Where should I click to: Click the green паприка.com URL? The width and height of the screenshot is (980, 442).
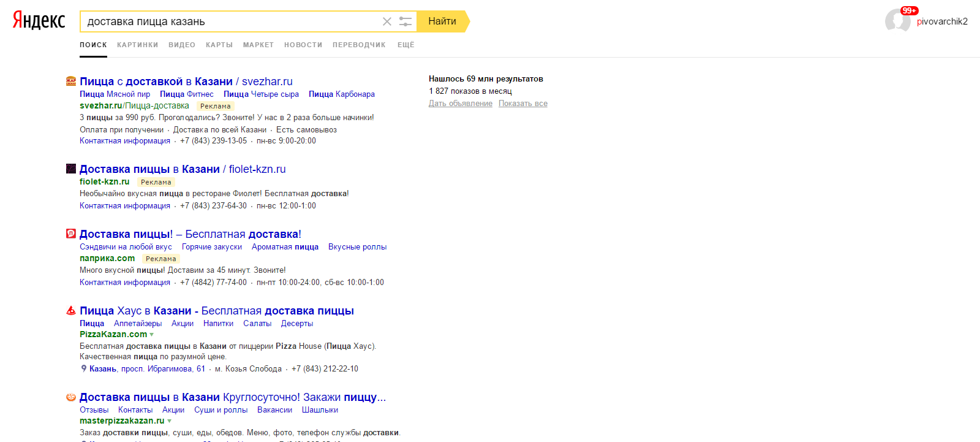pyautogui.click(x=107, y=258)
